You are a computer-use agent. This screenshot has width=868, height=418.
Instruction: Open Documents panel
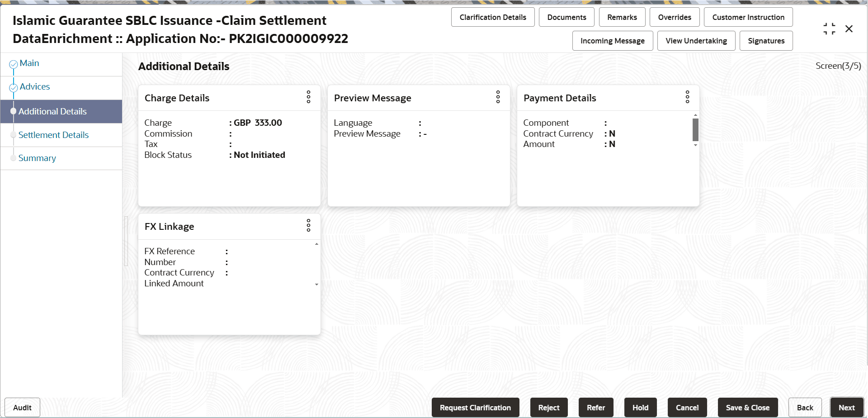click(567, 17)
